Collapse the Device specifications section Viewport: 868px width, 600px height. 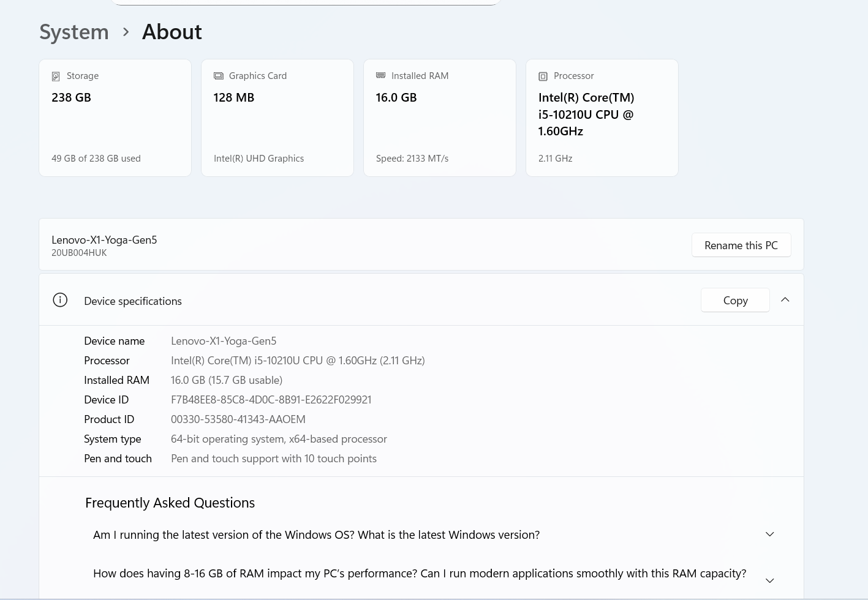pos(785,300)
